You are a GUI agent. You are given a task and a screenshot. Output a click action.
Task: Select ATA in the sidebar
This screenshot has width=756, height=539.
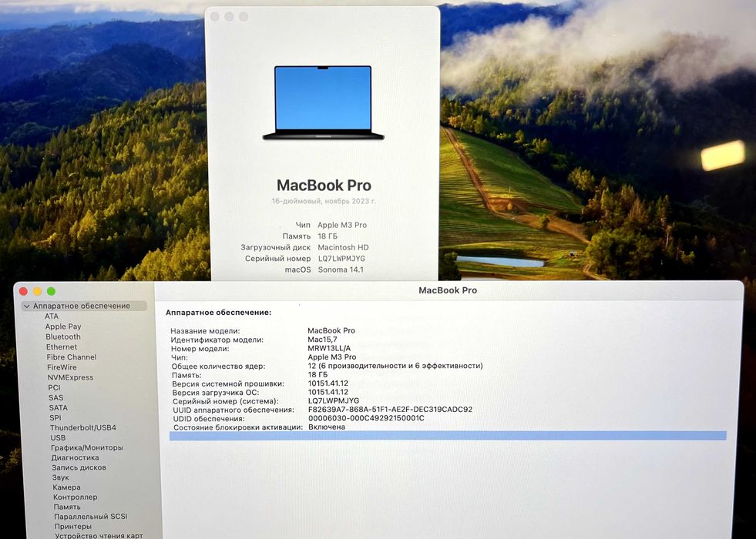tap(52, 316)
